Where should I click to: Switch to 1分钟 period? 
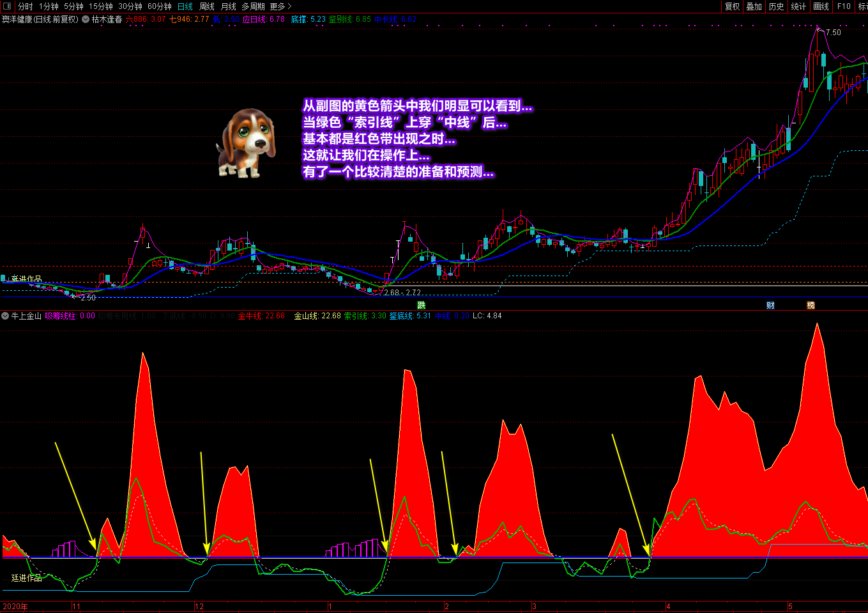[x=49, y=6]
